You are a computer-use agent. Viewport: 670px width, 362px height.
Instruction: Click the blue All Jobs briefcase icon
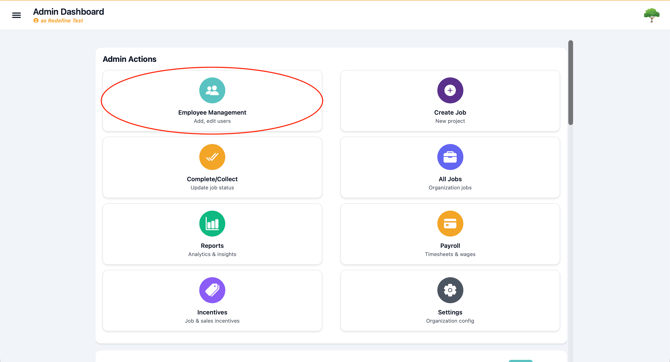click(450, 157)
